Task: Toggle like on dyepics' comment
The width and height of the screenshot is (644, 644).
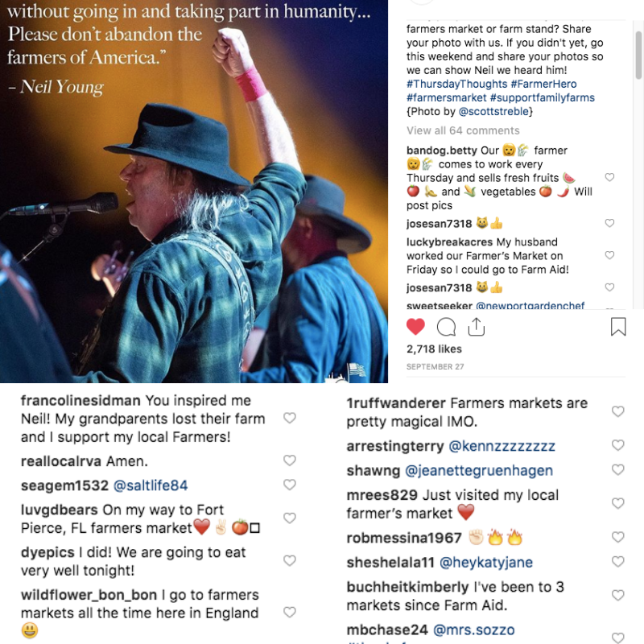Action: click(290, 560)
